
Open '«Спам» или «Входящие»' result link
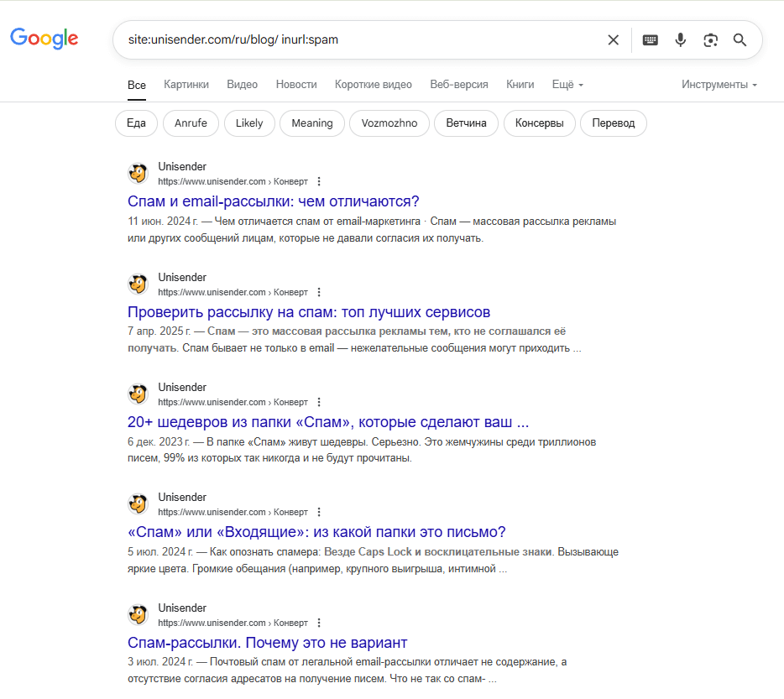(x=316, y=532)
